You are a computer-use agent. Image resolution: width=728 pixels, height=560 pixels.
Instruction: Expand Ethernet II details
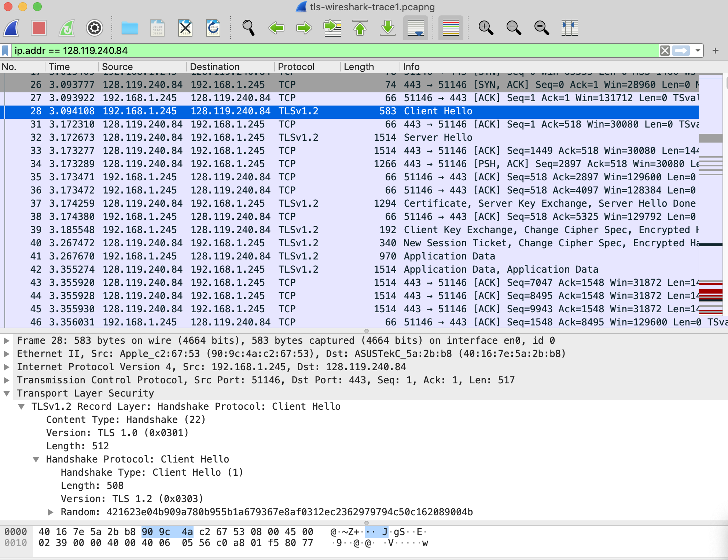click(x=7, y=354)
